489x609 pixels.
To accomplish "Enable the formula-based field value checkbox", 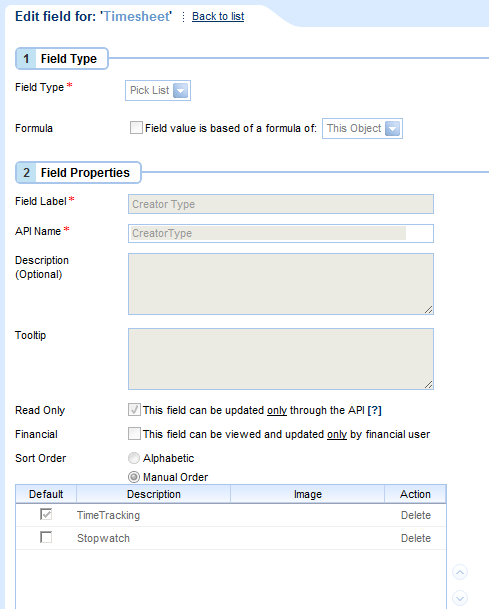I will 136,128.
